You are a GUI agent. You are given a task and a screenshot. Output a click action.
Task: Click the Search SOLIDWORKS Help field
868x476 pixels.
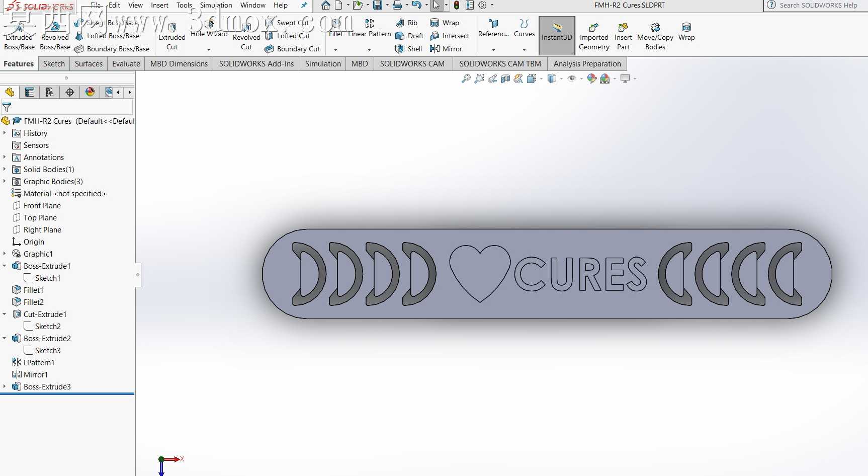[x=818, y=6]
